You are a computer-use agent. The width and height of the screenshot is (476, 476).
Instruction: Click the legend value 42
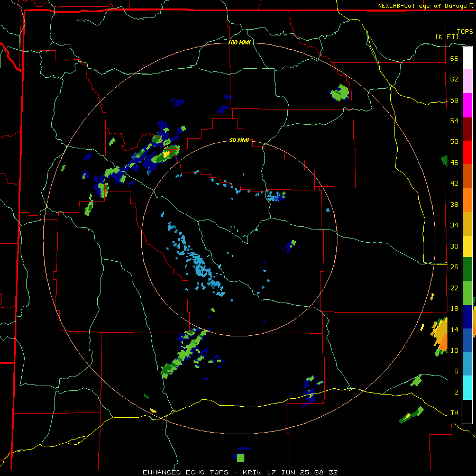pos(454,184)
